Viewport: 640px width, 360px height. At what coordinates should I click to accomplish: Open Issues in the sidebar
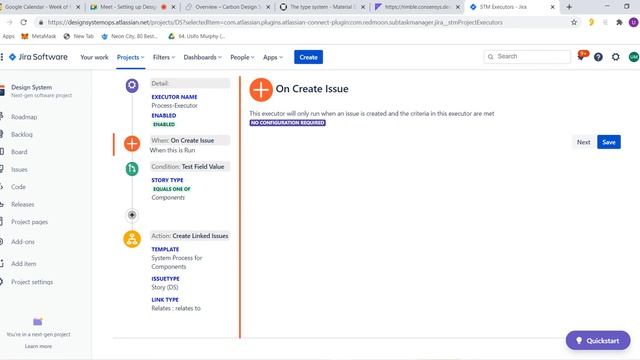[x=19, y=169]
